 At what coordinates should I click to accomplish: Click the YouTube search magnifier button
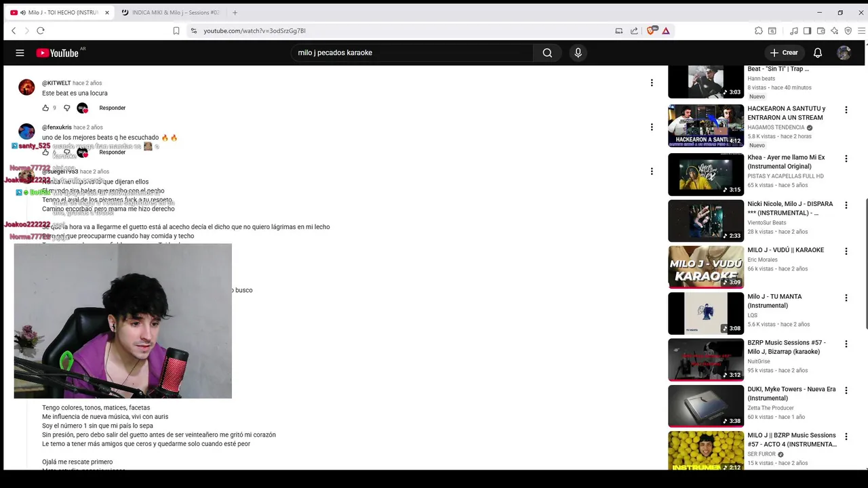coord(547,53)
